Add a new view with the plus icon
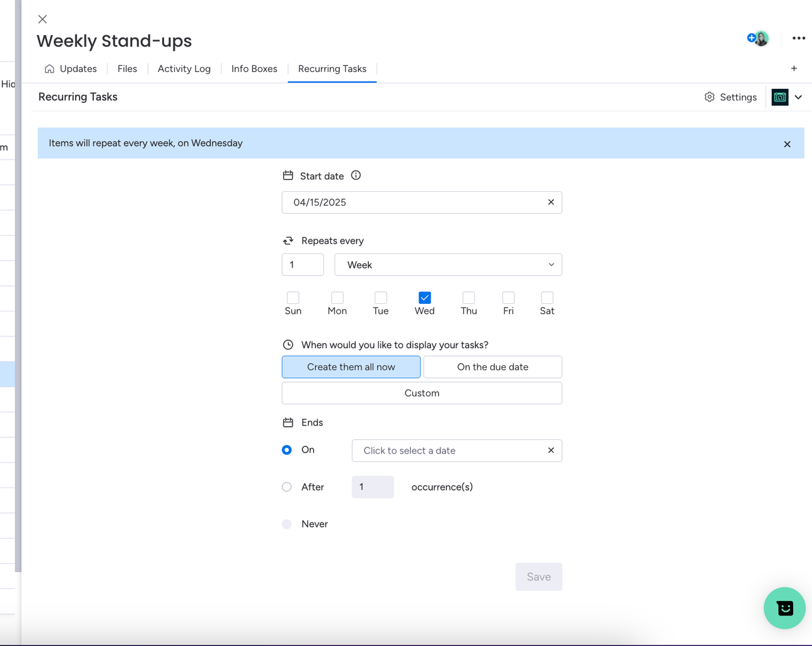The image size is (812, 646). tap(794, 68)
